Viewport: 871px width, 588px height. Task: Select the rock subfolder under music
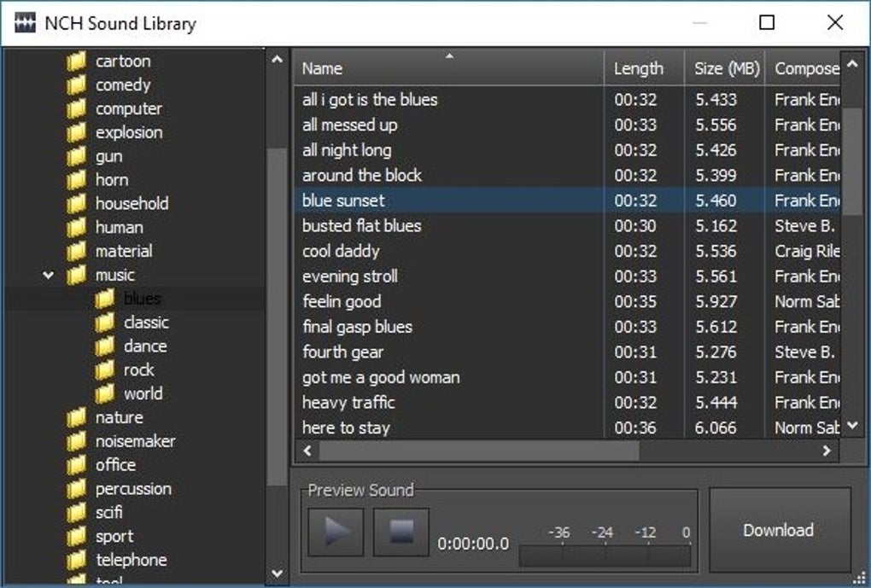[138, 370]
